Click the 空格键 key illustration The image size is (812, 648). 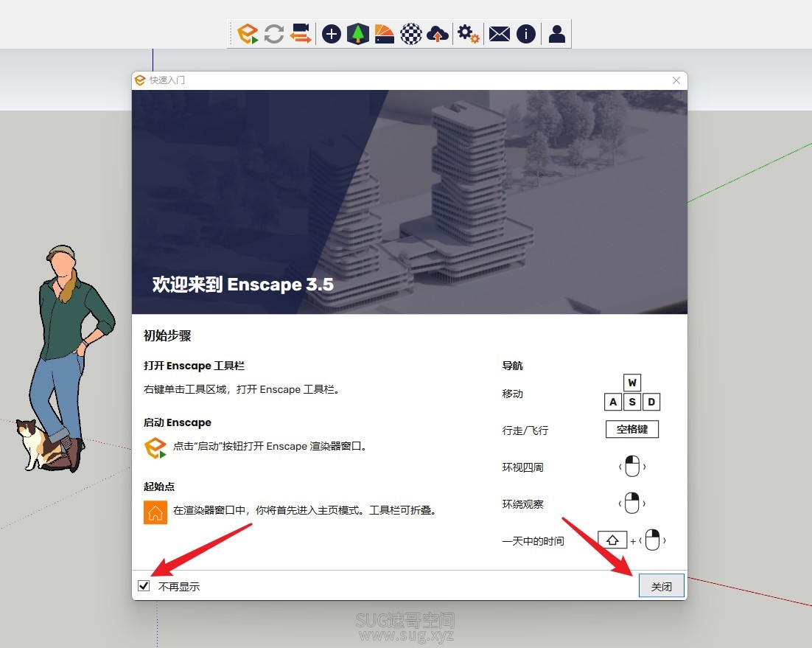click(632, 429)
